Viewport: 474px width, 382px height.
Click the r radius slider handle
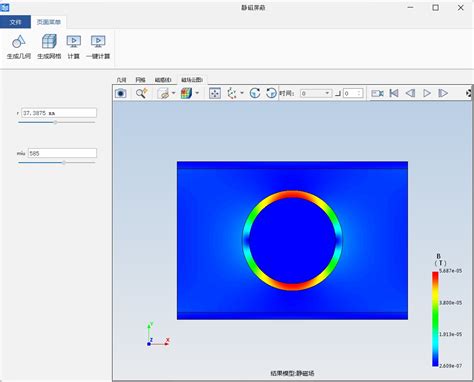click(55, 122)
